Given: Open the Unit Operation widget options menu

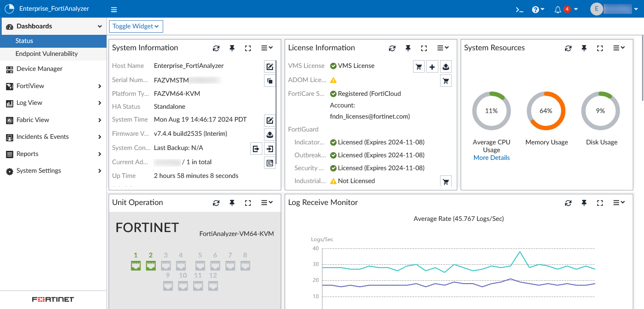Looking at the screenshot, I should pyautogui.click(x=267, y=203).
